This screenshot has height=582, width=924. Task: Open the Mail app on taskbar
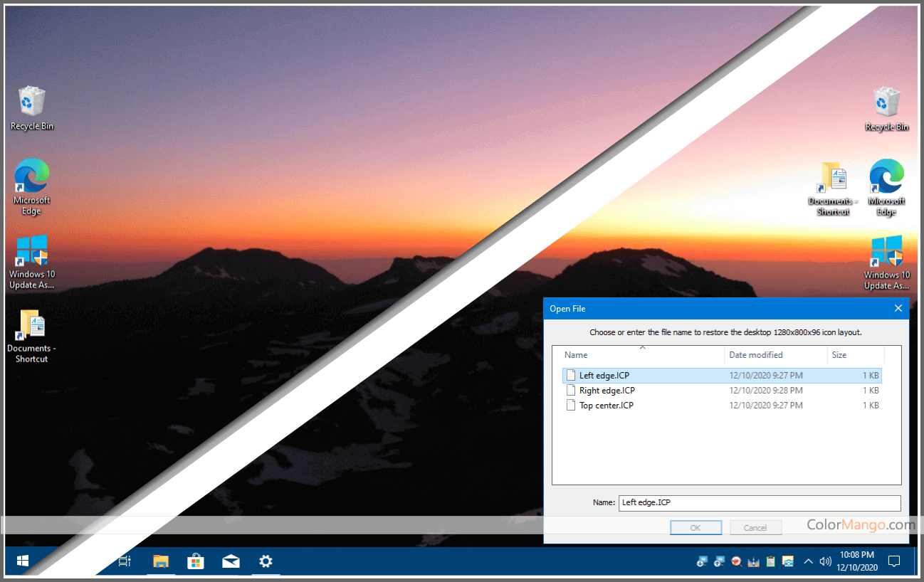[231, 561]
